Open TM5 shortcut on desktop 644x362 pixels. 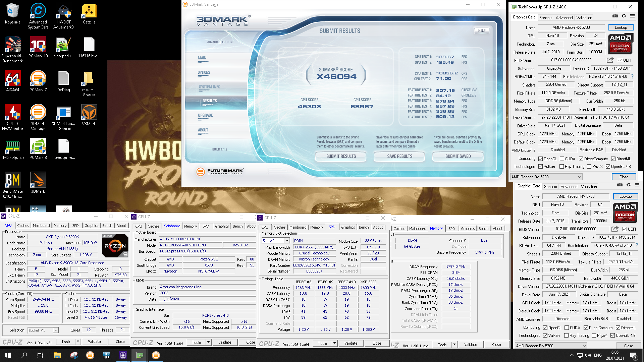(12, 149)
